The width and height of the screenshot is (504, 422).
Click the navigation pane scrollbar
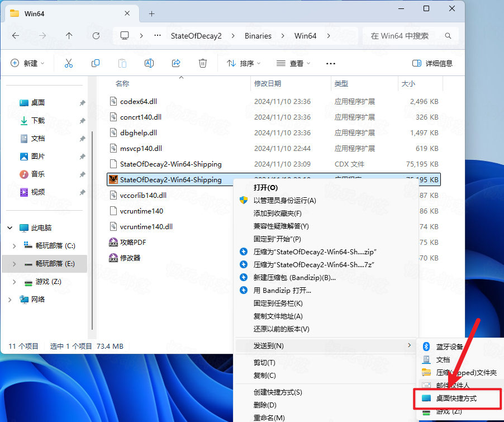click(92, 230)
